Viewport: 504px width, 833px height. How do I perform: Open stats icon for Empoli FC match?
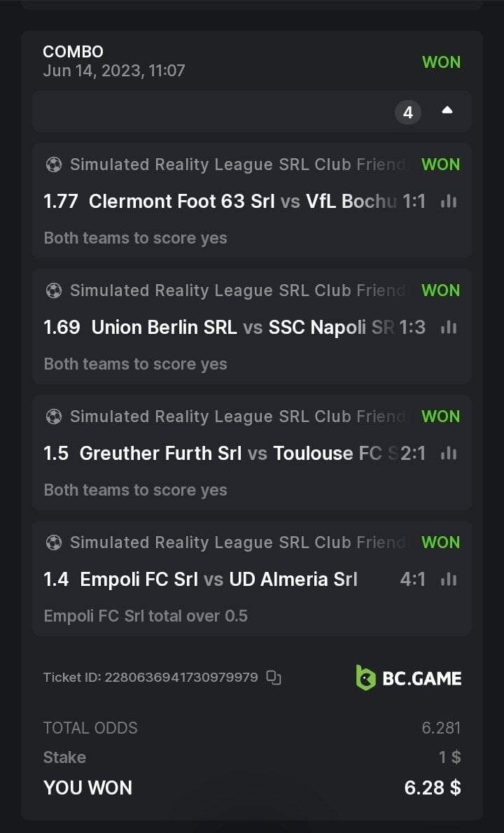click(x=449, y=580)
